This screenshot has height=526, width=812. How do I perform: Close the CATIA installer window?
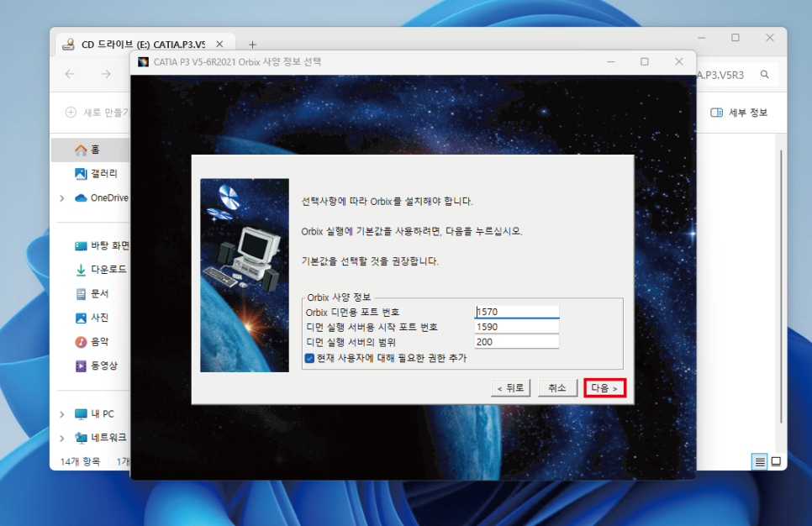point(679,61)
